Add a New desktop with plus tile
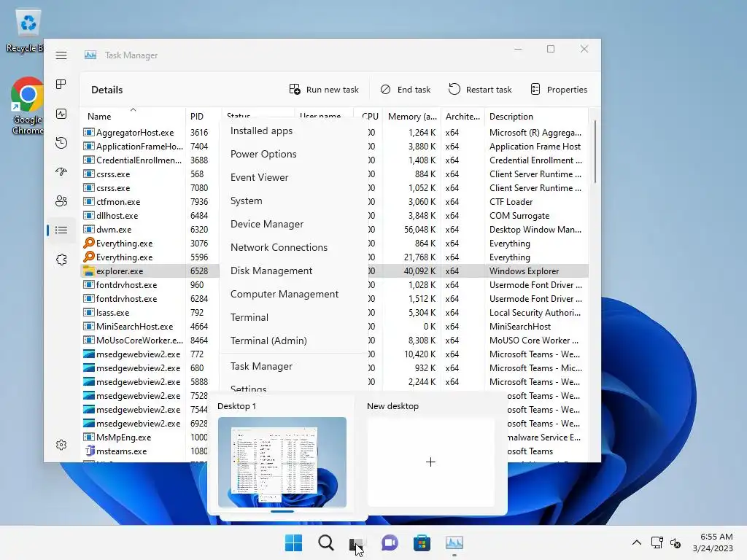Image resolution: width=747 pixels, height=560 pixels. tap(430, 462)
